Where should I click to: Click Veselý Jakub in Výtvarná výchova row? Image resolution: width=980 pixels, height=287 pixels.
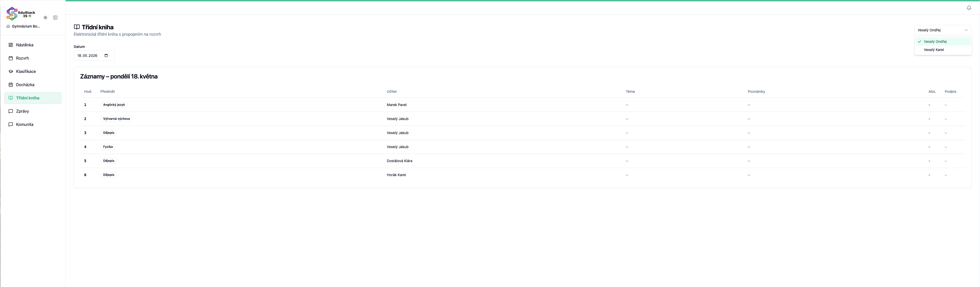tap(398, 119)
